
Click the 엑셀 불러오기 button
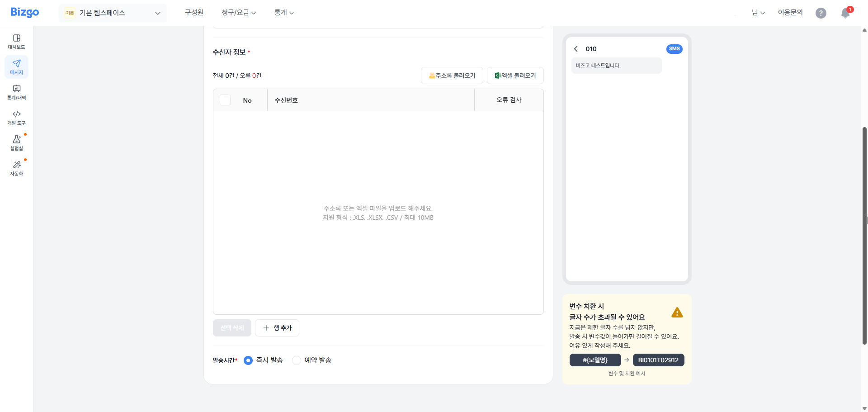(x=514, y=75)
